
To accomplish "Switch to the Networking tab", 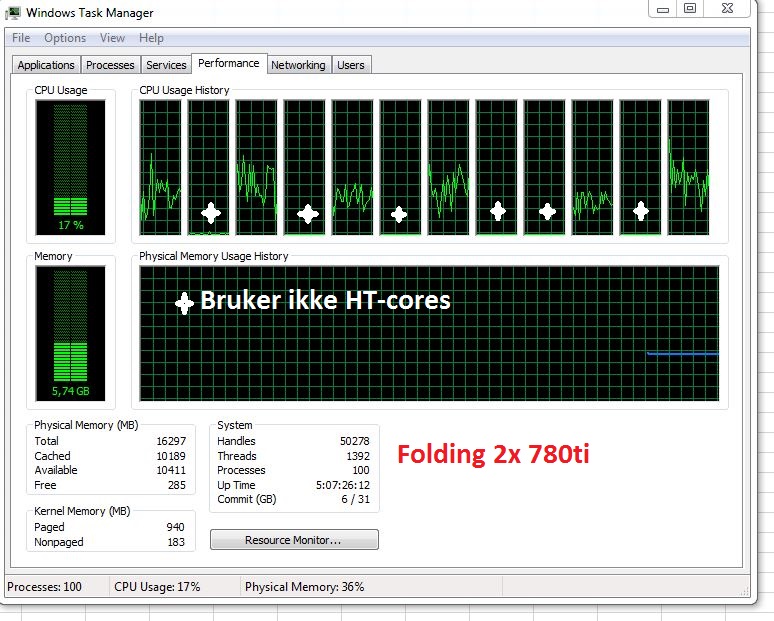I will click(x=298, y=65).
